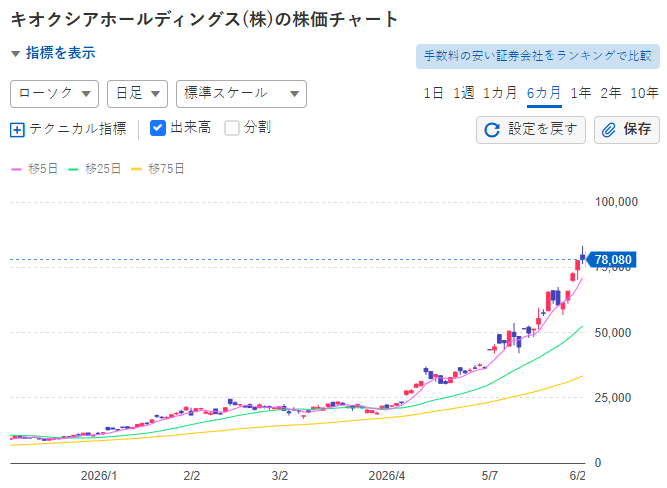Switch chart range to 1年
Screen dimensions: 667x488
click(581, 93)
